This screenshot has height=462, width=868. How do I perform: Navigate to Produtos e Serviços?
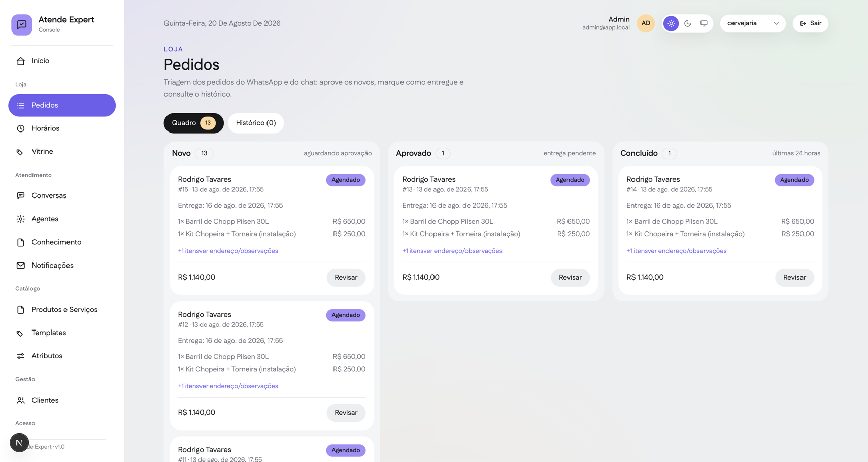pyautogui.click(x=62, y=310)
